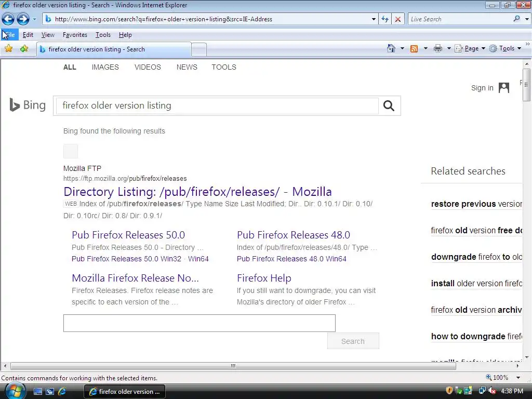This screenshot has width=532, height=399.
Task: Click Sign in link
Action: 482,88
